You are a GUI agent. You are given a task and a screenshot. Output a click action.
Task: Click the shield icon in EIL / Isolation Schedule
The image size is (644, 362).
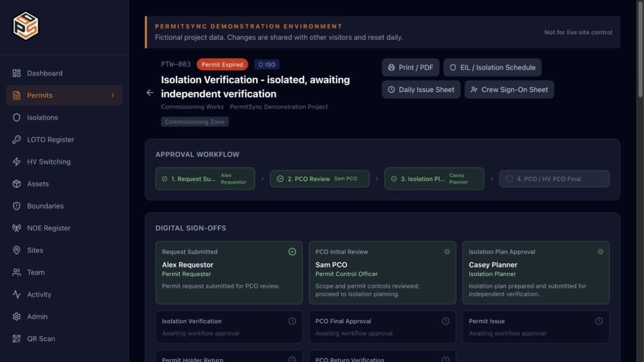pos(453,68)
